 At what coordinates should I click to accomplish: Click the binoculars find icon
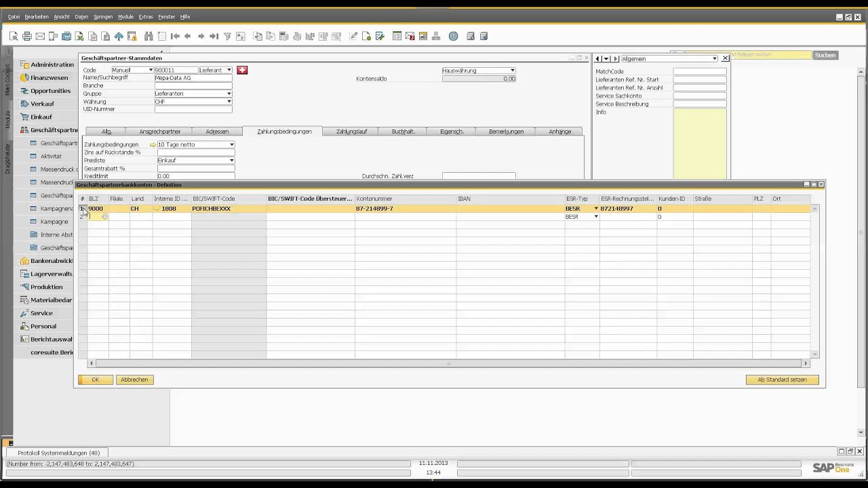149,36
